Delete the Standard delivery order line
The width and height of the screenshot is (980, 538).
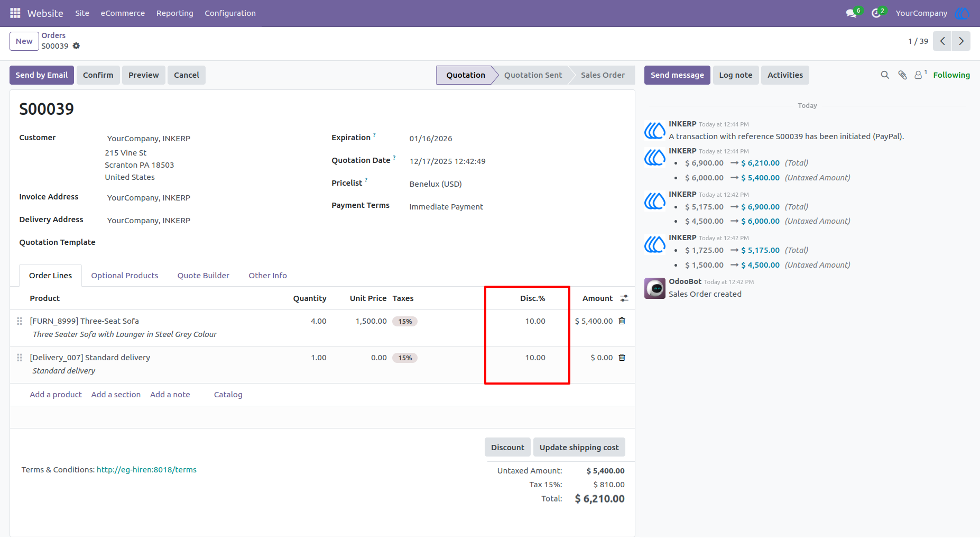622,358
